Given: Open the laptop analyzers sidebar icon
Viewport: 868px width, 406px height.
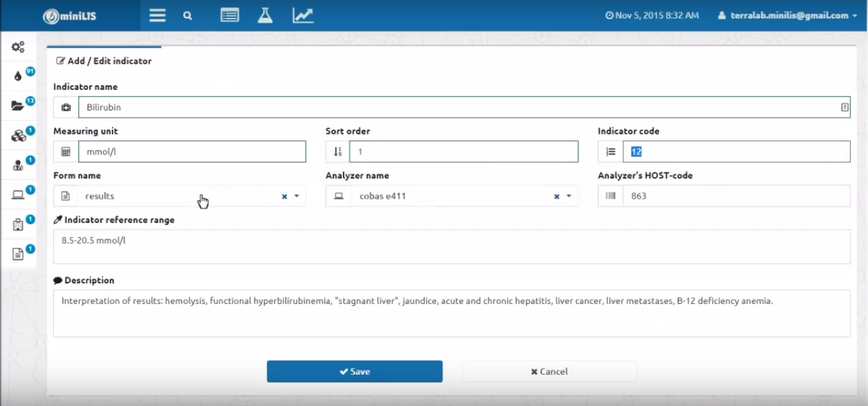Looking at the screenshot, I should 18,195.
